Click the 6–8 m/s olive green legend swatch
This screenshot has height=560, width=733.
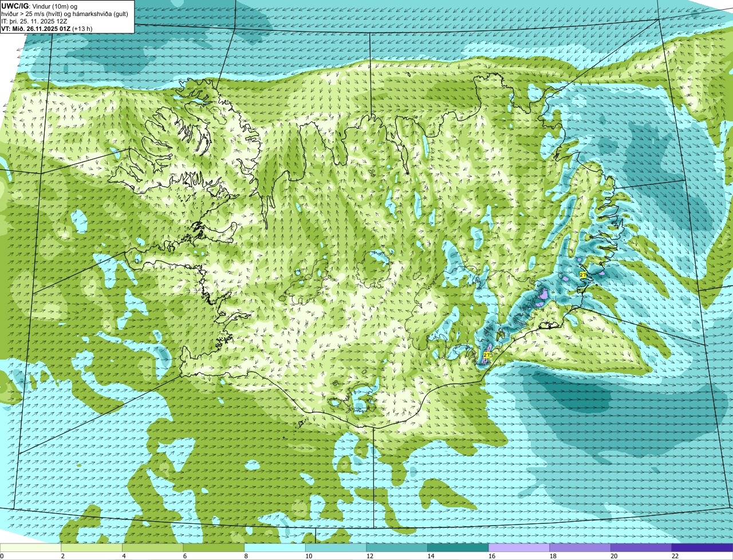pyautogui.click(x=214, y=547)
